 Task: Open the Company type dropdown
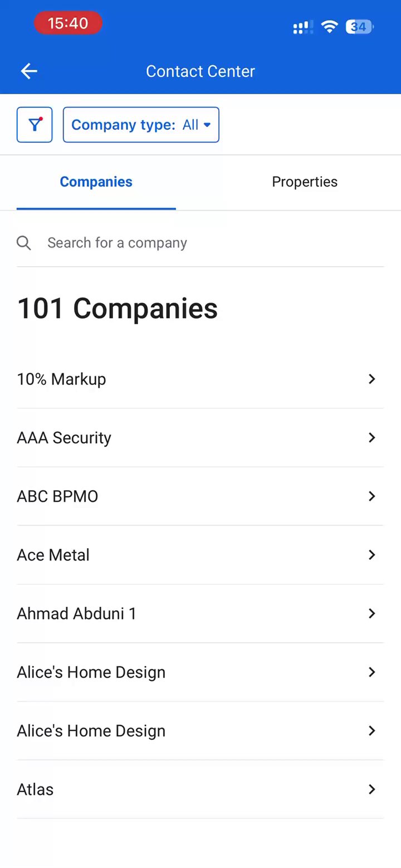(141, 125)
